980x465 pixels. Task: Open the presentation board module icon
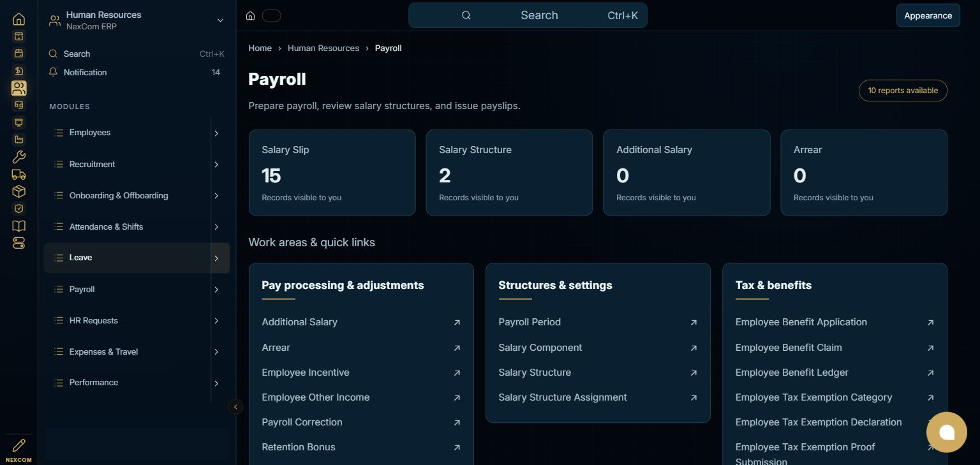tap(19, 122)
